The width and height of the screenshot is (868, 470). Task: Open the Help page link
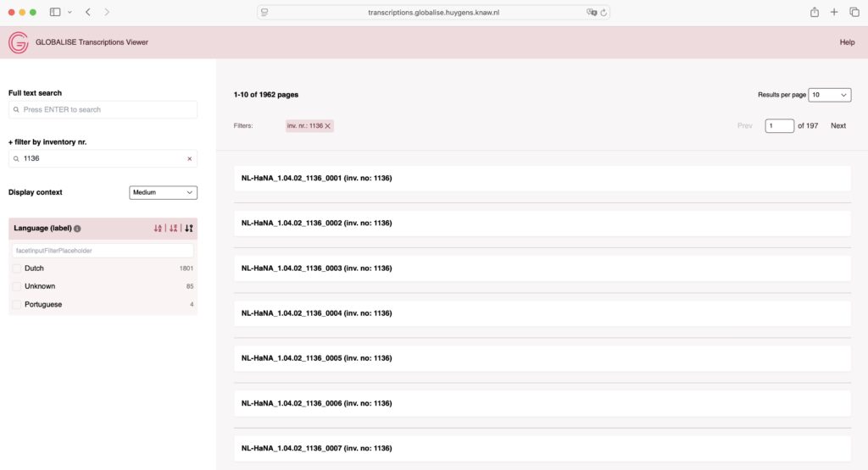pyautogui.click(x=847, y=42)
